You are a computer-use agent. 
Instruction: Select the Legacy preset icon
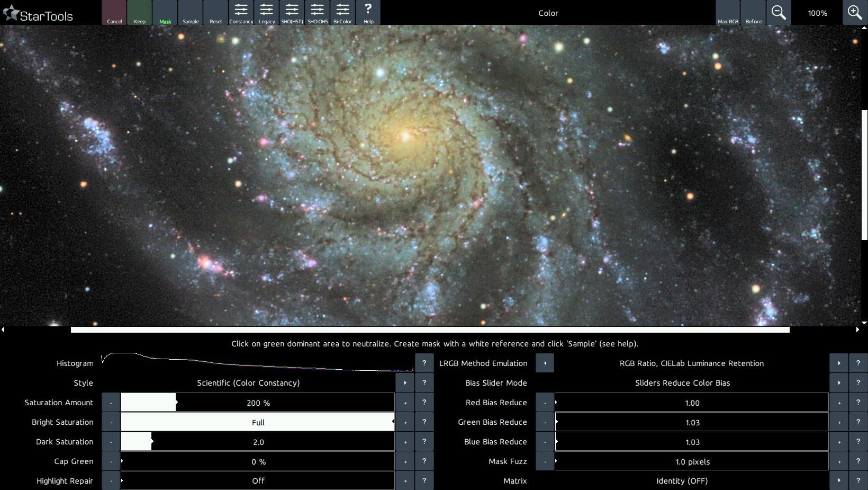click(266, 13)
